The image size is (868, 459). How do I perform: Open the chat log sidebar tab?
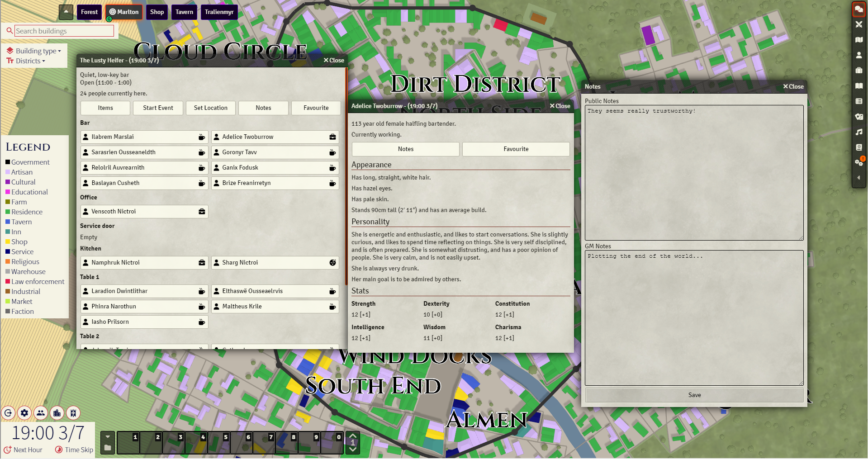pyautogui.click(x=859, y=9)
